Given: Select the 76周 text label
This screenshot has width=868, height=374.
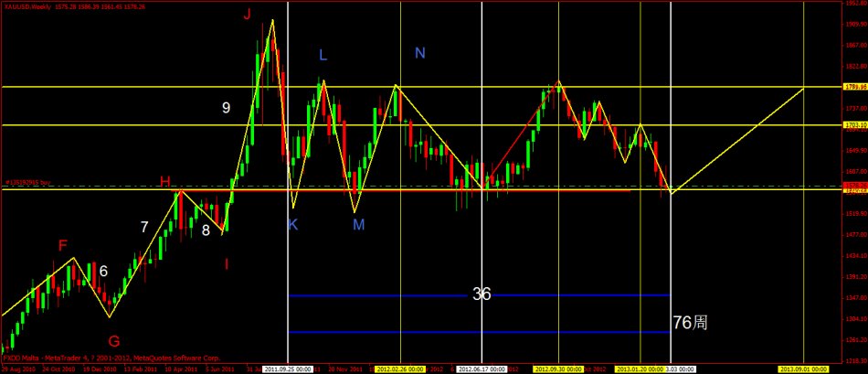Looking at the screenshot, I should click(x=690, y=322).
